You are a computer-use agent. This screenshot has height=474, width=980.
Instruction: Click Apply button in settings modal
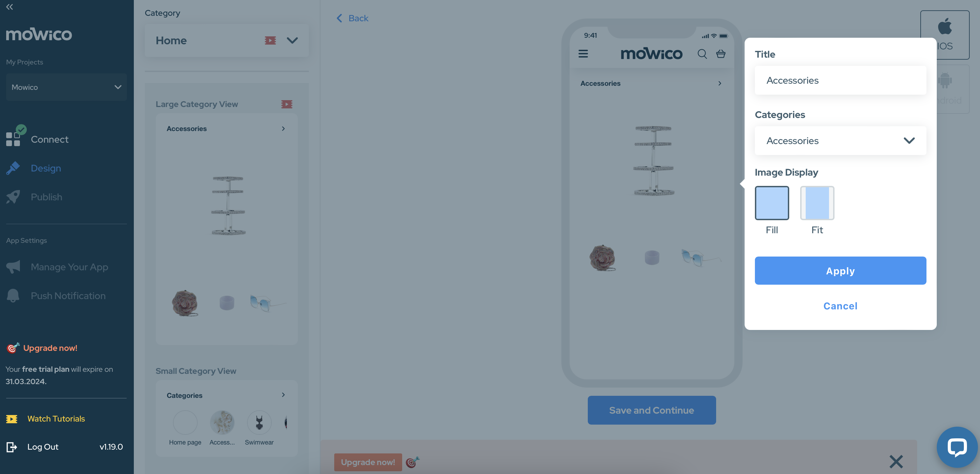[840, 270]
